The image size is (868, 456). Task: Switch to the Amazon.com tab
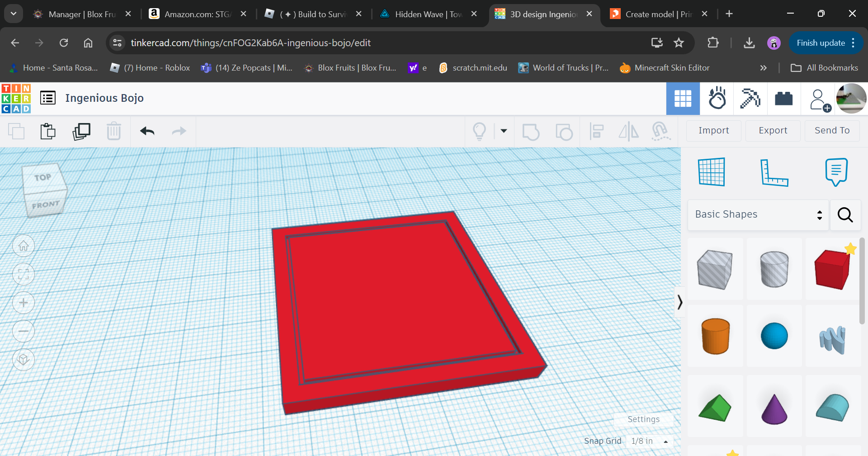pos(198,14)
